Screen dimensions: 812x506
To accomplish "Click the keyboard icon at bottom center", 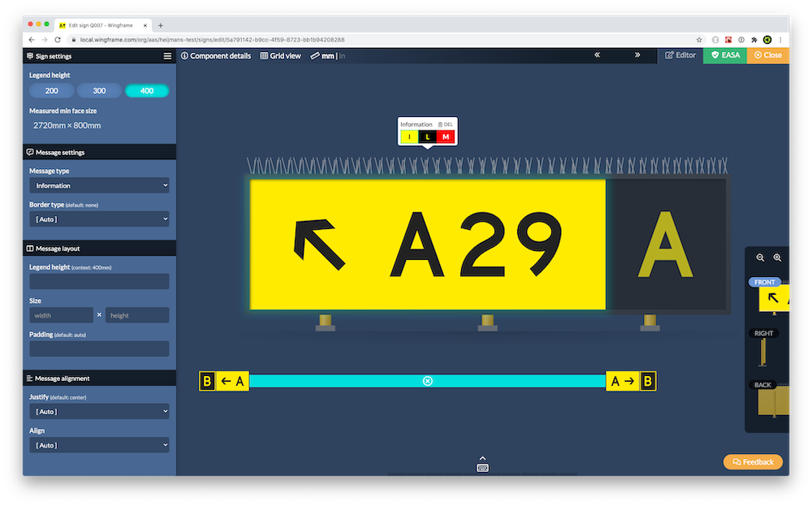I will point(482,467).
